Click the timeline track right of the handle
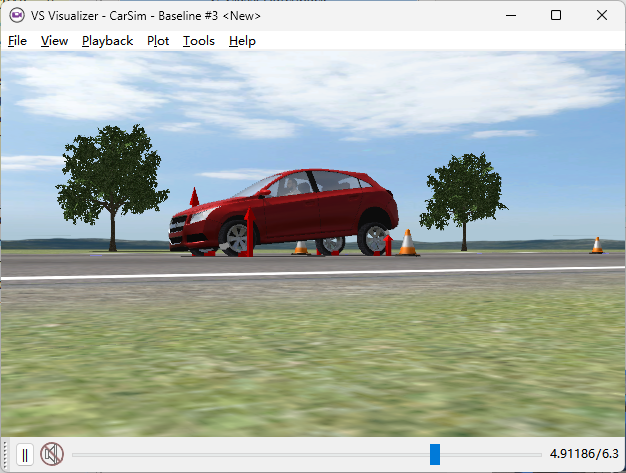The height and width of the screenshot is (473, 626). pos(490,455)
